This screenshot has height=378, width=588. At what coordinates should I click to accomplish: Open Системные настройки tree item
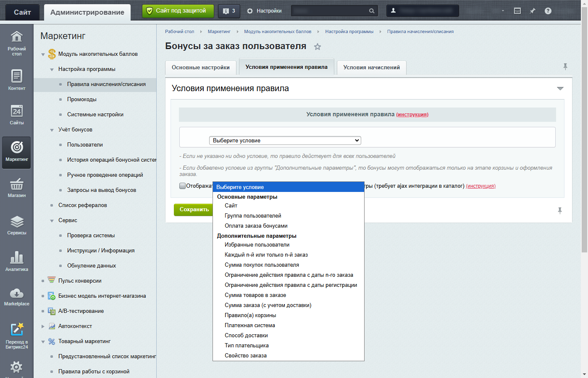click(95, 115)
